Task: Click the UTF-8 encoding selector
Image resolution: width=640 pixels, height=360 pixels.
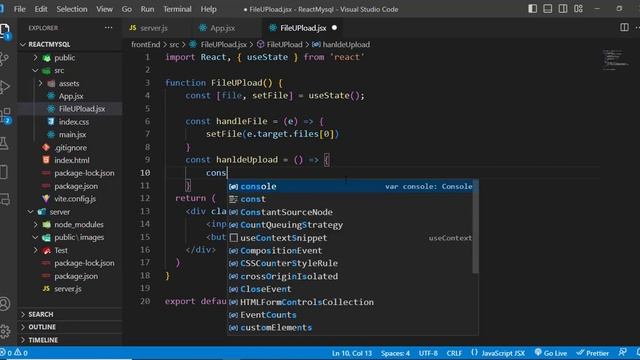Action: point(428,353)
